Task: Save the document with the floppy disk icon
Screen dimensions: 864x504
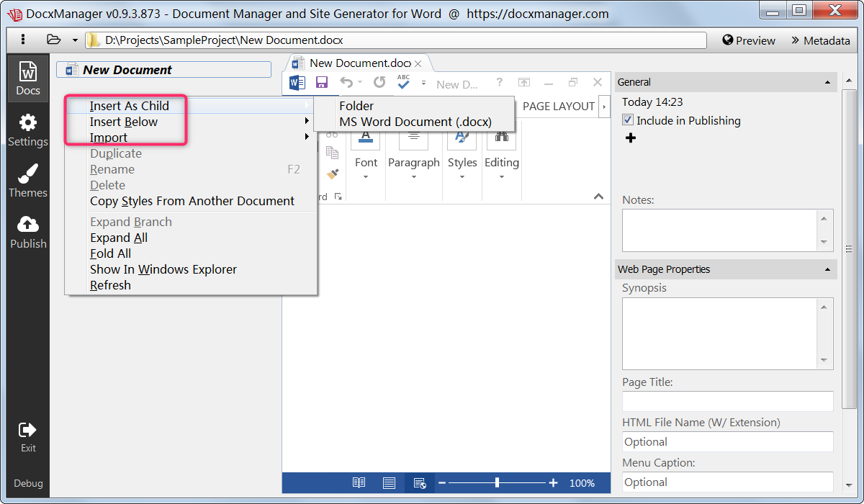Action: 322,83
